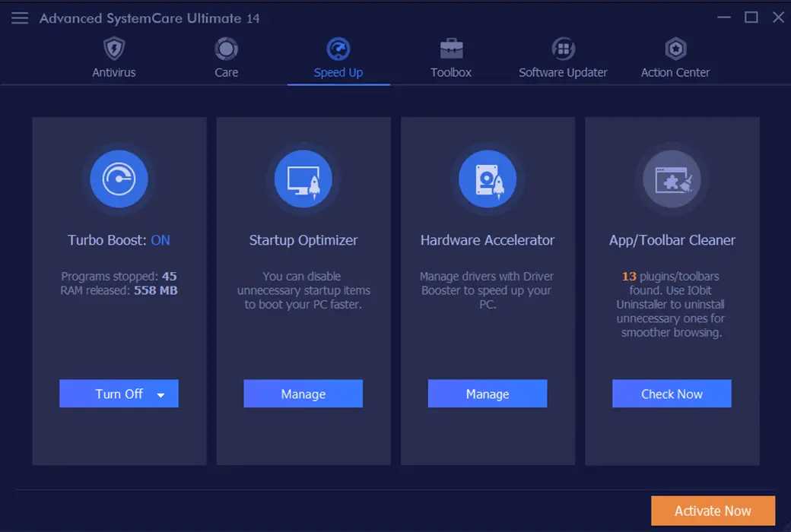Expand the Turn Off dropdown arrow
791x532 pixels.
point(161,395)
